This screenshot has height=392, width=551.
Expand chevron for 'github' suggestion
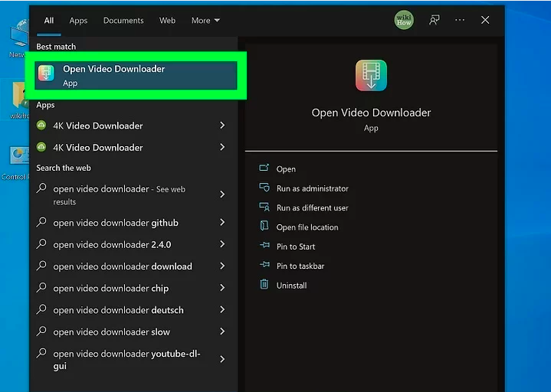click(x=222, y=222)
